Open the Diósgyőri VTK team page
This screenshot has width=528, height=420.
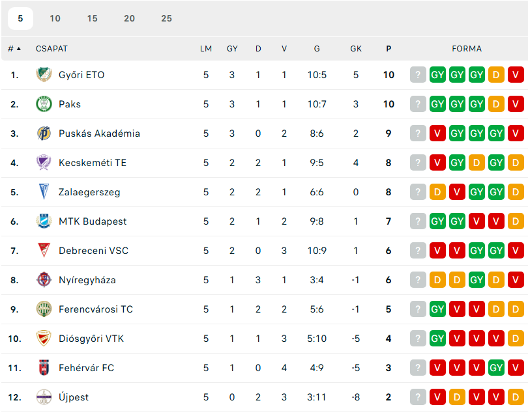click(x=91, y=339)
